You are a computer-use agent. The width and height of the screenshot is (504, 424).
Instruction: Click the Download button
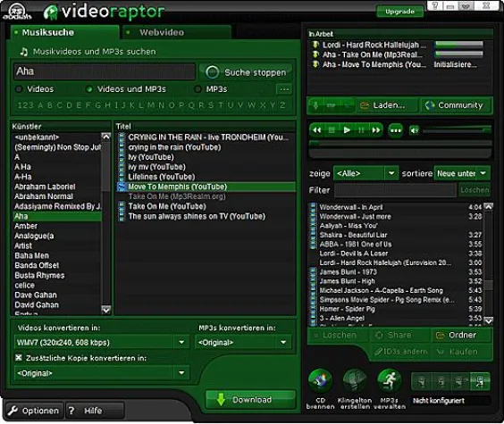coord(250,400)
